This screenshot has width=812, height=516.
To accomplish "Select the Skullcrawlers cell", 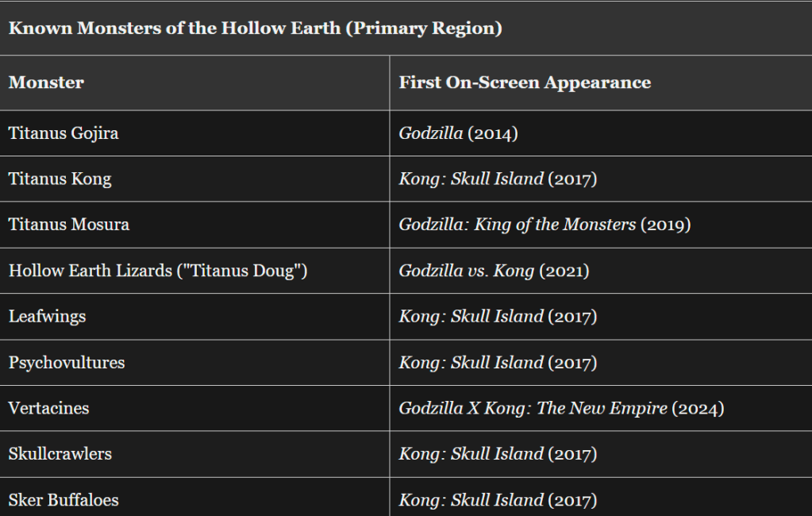I will [60, 453].
